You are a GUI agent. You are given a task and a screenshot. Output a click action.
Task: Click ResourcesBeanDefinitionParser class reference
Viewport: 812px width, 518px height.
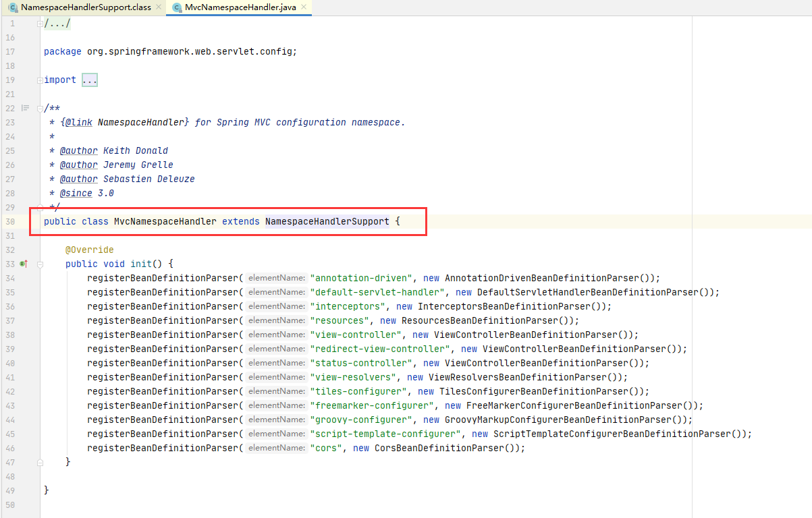pyautogui.click(x=480, y=320)
